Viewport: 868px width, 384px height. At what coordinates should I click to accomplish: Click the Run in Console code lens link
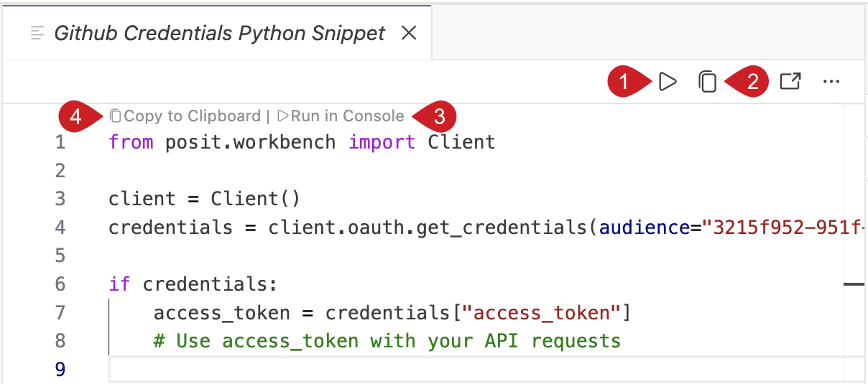click(341, 116)
